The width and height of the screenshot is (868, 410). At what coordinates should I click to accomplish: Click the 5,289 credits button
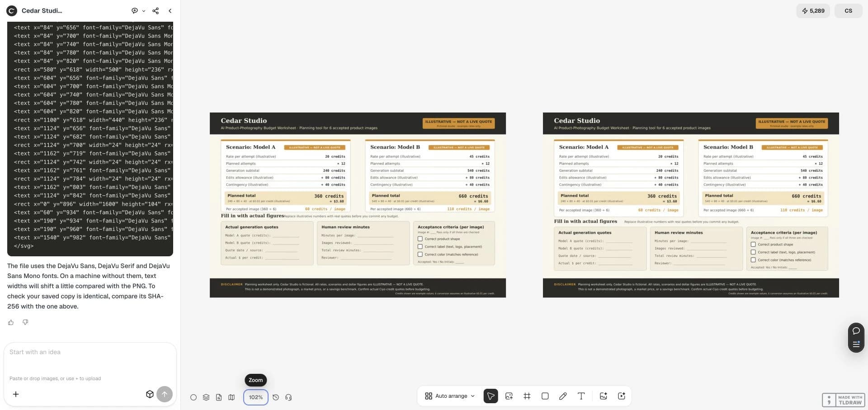coord(813,11)
